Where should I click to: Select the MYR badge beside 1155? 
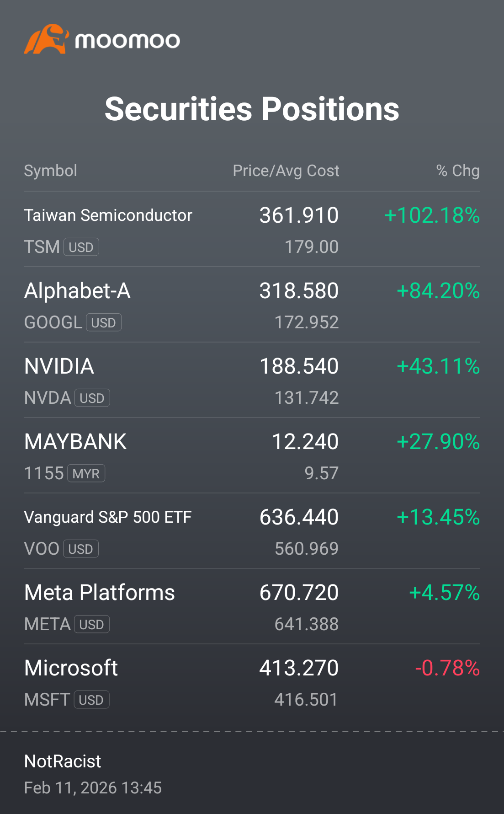86,473
